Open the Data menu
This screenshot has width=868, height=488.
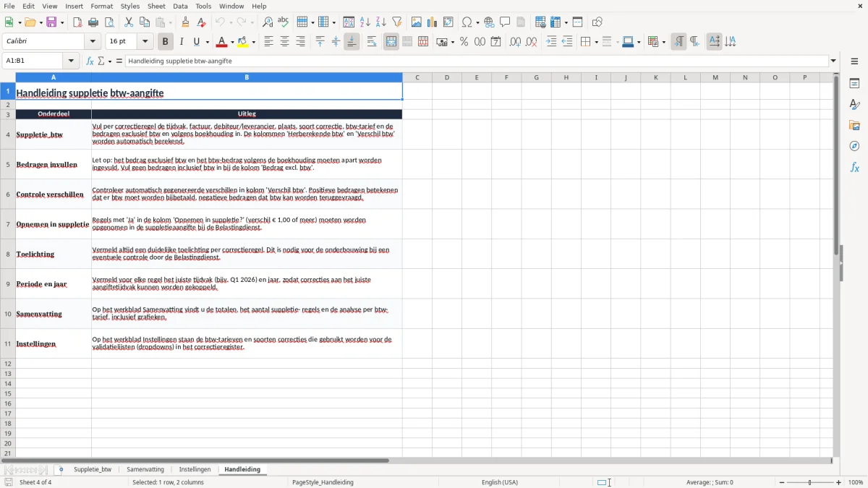180,6
